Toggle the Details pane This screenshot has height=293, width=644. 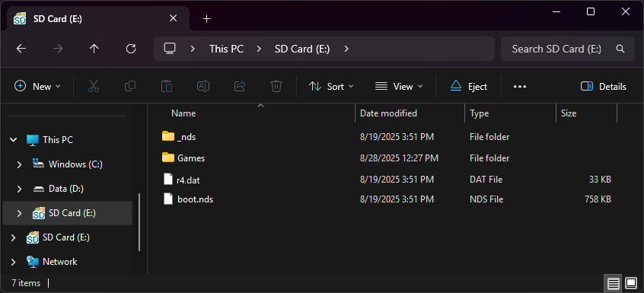tap(604, 87)
